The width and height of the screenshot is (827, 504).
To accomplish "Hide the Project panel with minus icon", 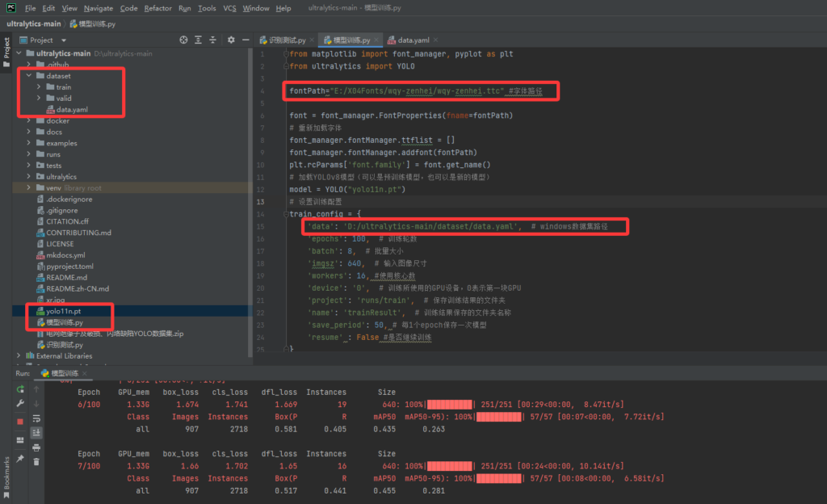I will 246,40.
